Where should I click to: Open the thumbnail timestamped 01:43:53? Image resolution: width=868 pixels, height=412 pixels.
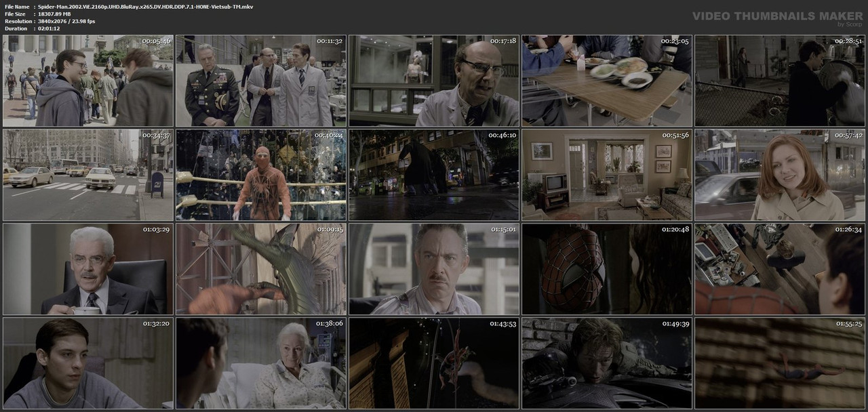point(434,363)
